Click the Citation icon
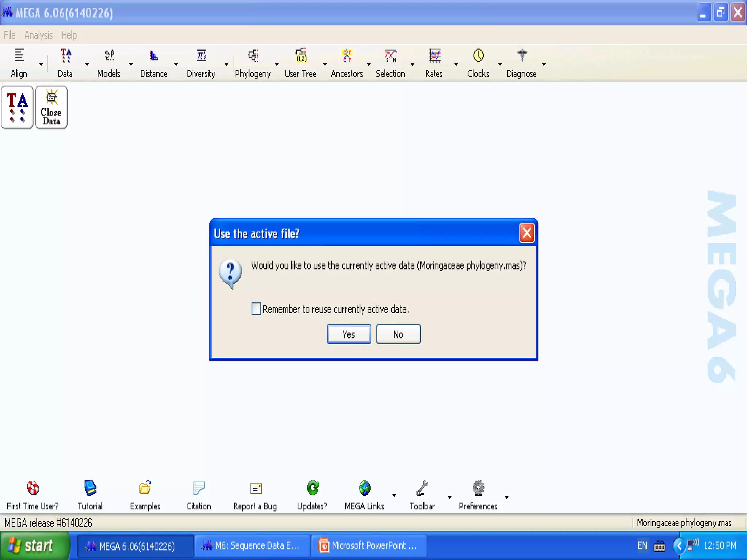 click(x=199, y=488)
